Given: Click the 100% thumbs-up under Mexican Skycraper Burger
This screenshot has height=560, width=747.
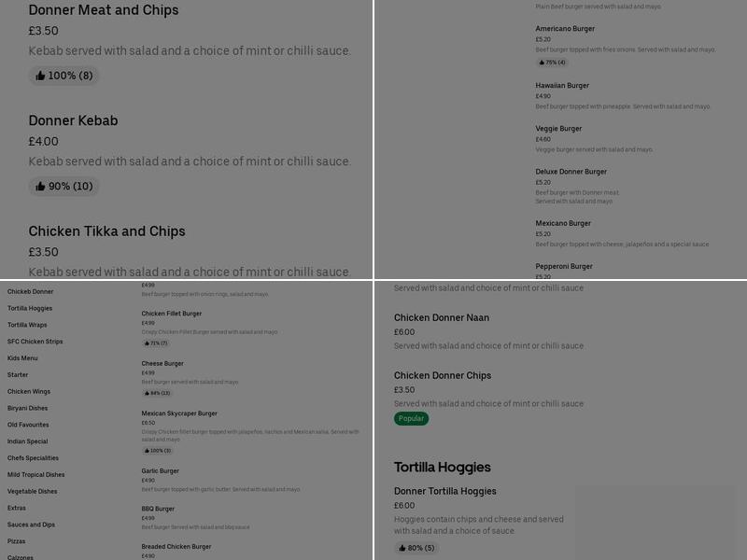Looking at the screenshot, I should [x=159, y=450].
